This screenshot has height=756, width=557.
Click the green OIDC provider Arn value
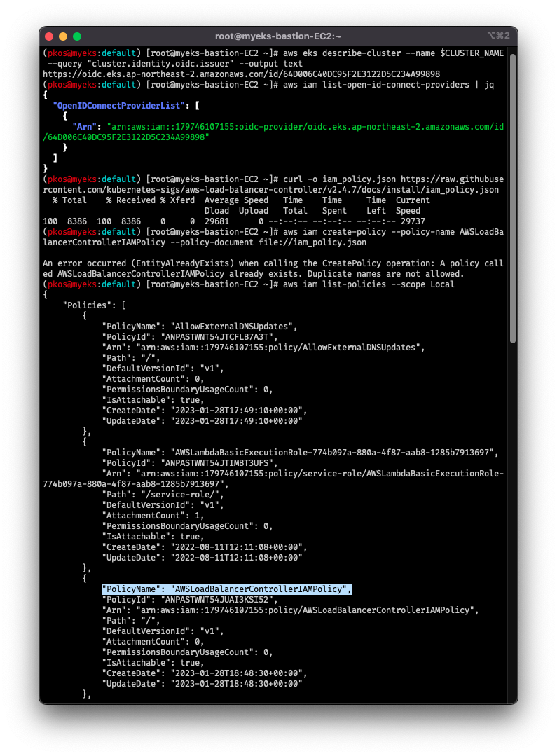coord(273,132)
